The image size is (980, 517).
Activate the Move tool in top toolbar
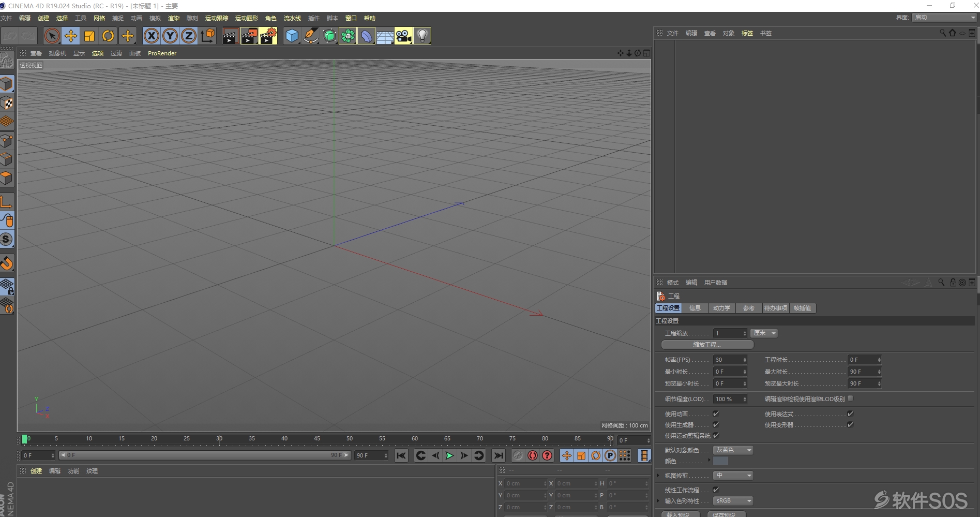coord(71,36)
